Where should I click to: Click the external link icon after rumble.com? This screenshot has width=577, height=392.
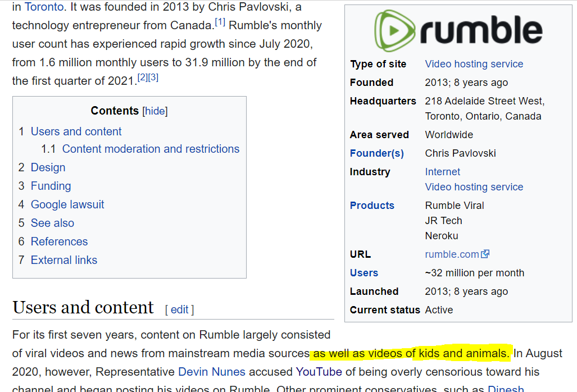pos(485,254)
